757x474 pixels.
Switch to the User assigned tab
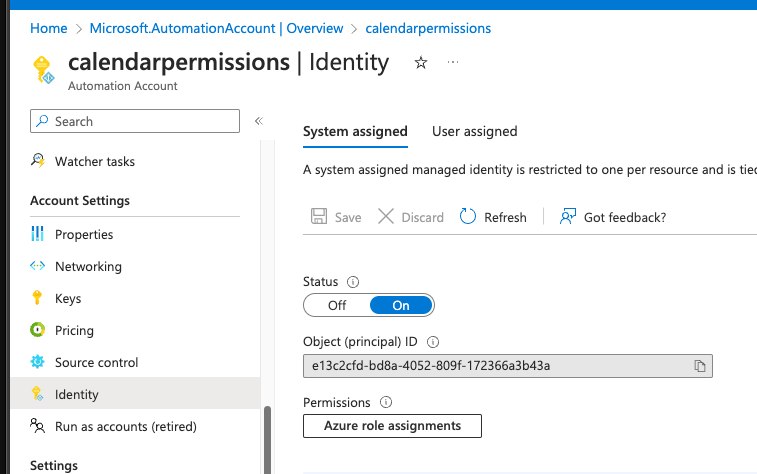(x=474, y=131)
